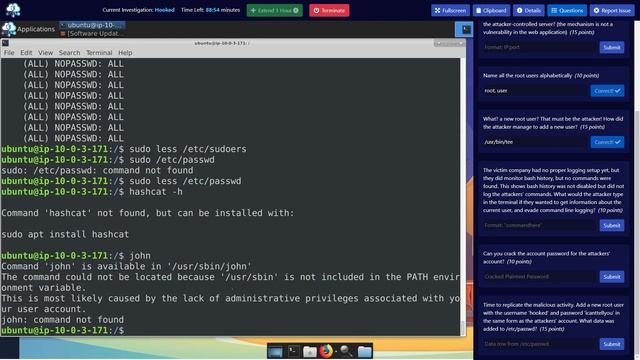Click the 'Name all the root users alphabetically' question

541,76
